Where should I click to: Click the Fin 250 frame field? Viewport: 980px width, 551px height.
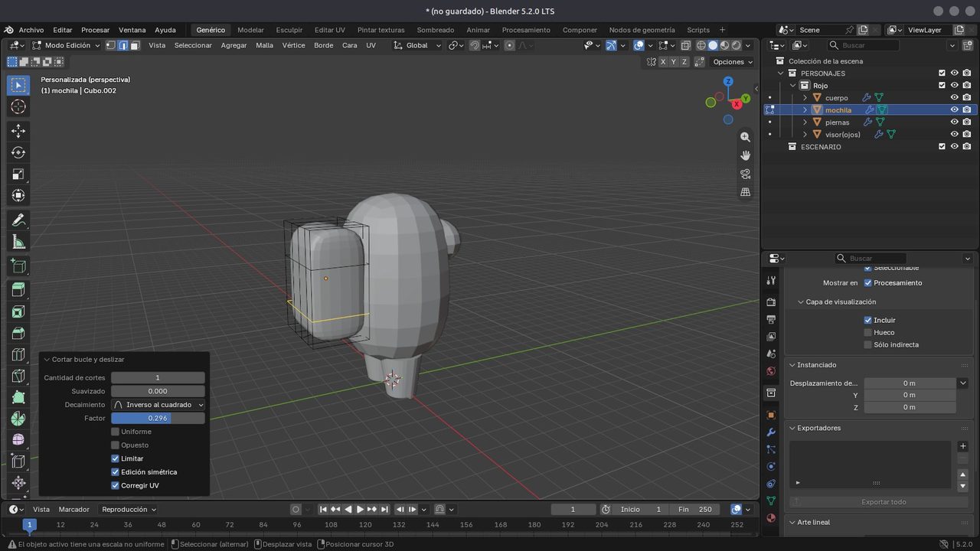point(694,509)
